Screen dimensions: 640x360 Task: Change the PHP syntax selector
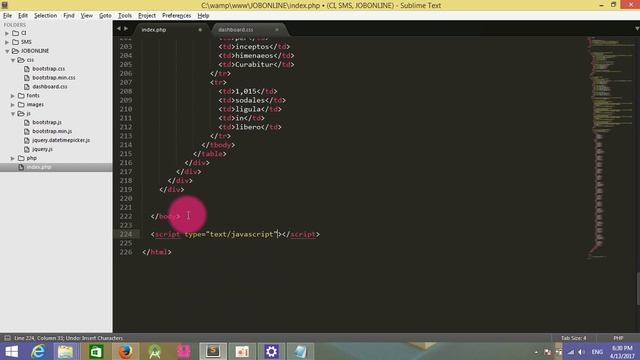point(618,338)
